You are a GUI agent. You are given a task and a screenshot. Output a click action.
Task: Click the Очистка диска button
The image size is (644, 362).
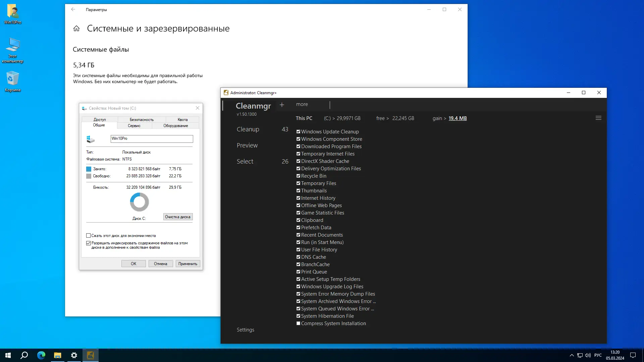[178, 217]
